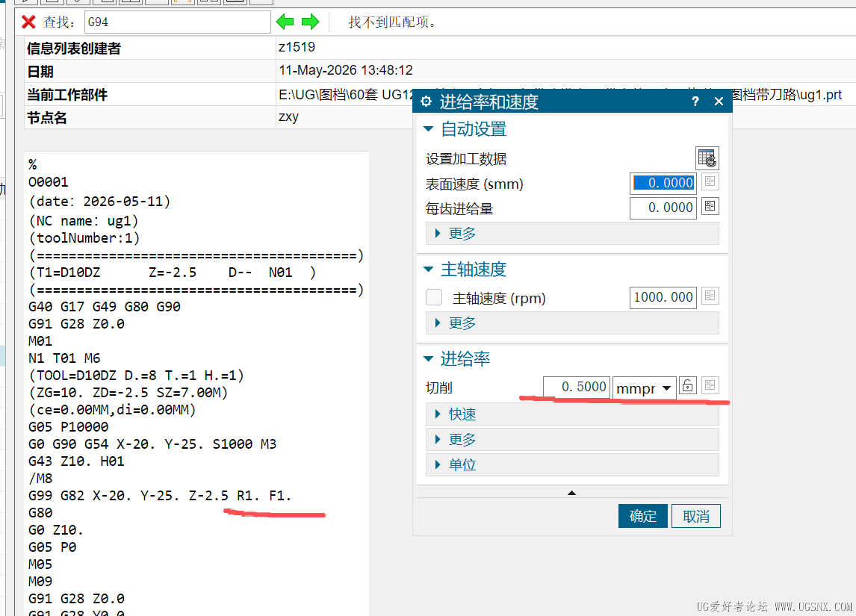This screenshot has width=856, height=616.
Task: Click calculator icon beside cut feed unit
Action: pyautogui.click(x=710, y=386)
